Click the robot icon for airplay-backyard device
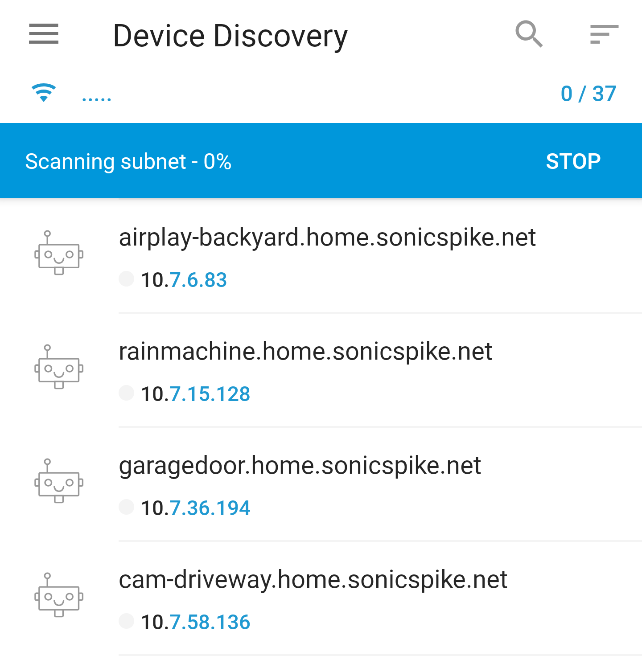The image size is (642, 672). coord(59,253)
